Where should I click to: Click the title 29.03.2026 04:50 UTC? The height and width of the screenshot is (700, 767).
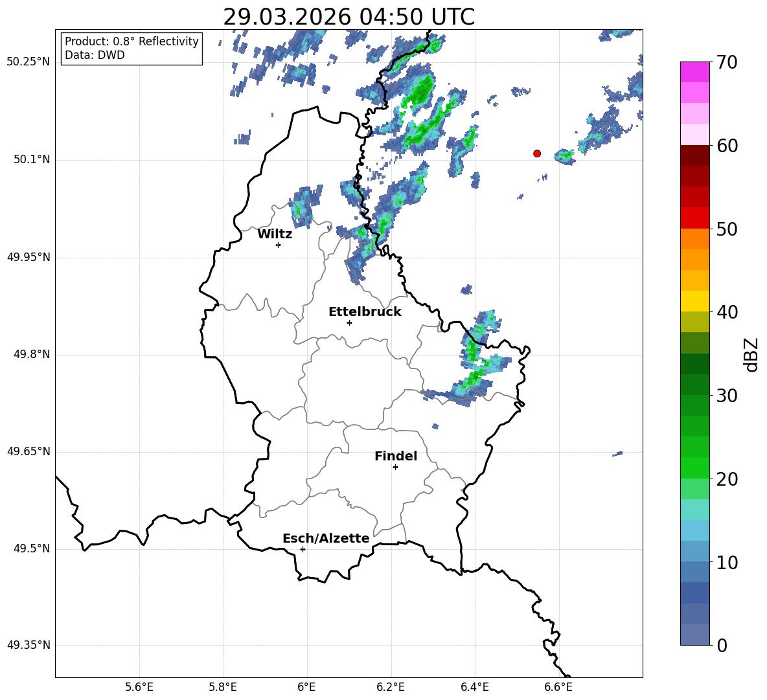pos(349,17)
